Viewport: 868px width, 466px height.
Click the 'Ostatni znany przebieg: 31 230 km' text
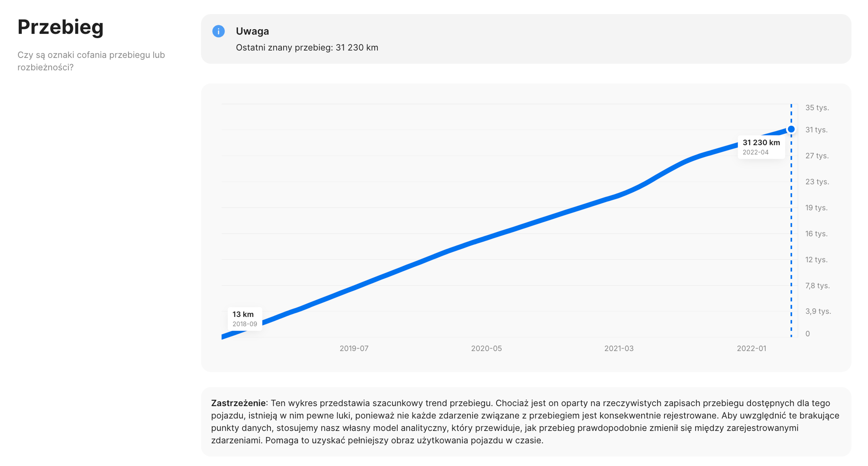(x=307, y=47)
